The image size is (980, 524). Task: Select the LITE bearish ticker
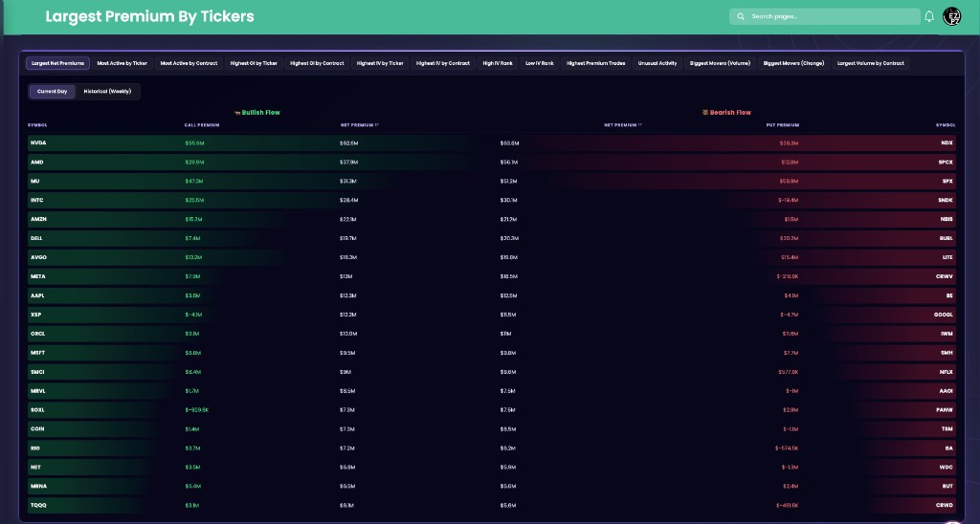coord(947,257)
